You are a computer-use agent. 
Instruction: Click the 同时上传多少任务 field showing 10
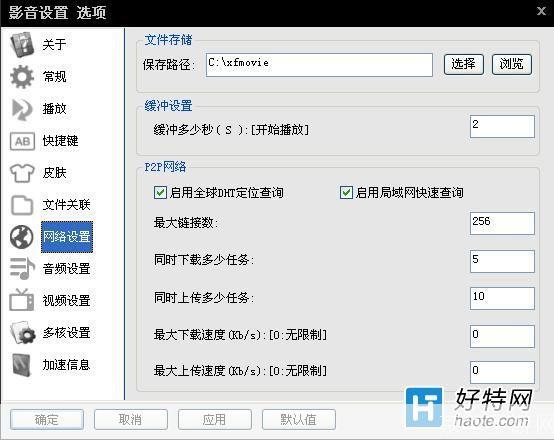pos(502,299)
